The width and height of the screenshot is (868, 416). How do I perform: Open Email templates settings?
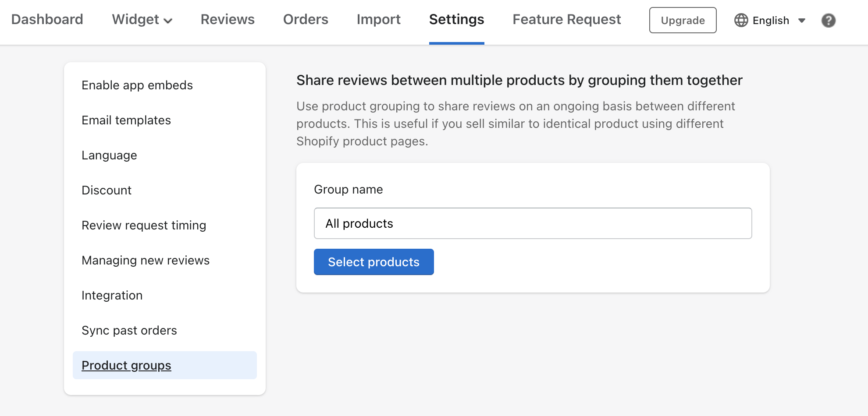(126, 120)
